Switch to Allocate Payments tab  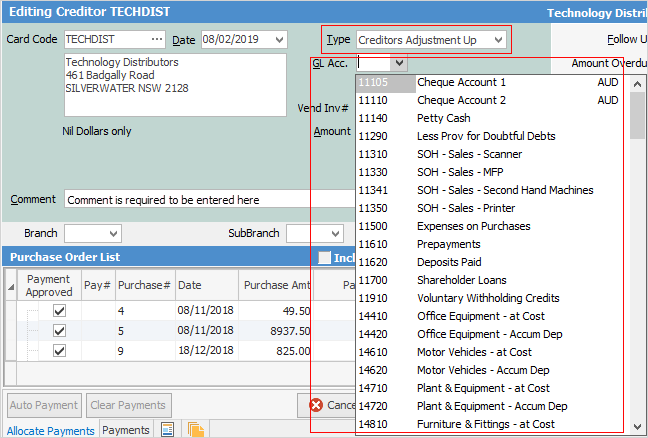tap(50, 430)
